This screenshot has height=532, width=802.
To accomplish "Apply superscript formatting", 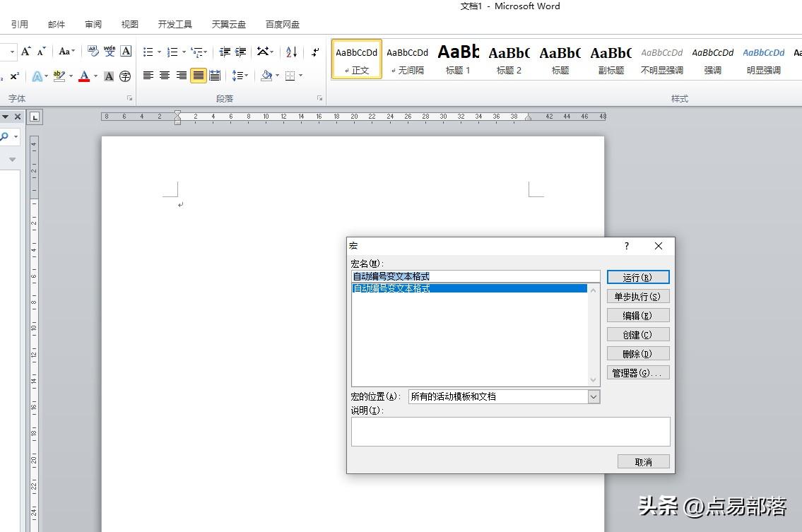I will (14, 76).
